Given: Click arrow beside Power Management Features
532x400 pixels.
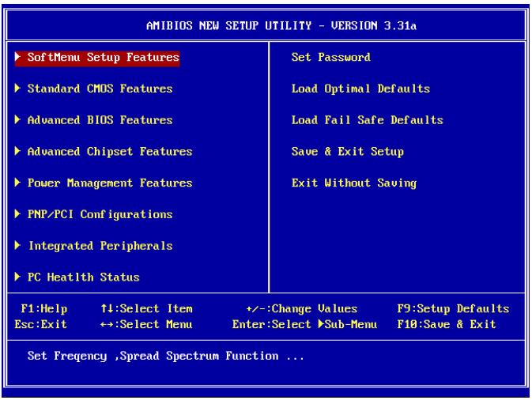Looking at the screenshot, I should click(17, 183).
